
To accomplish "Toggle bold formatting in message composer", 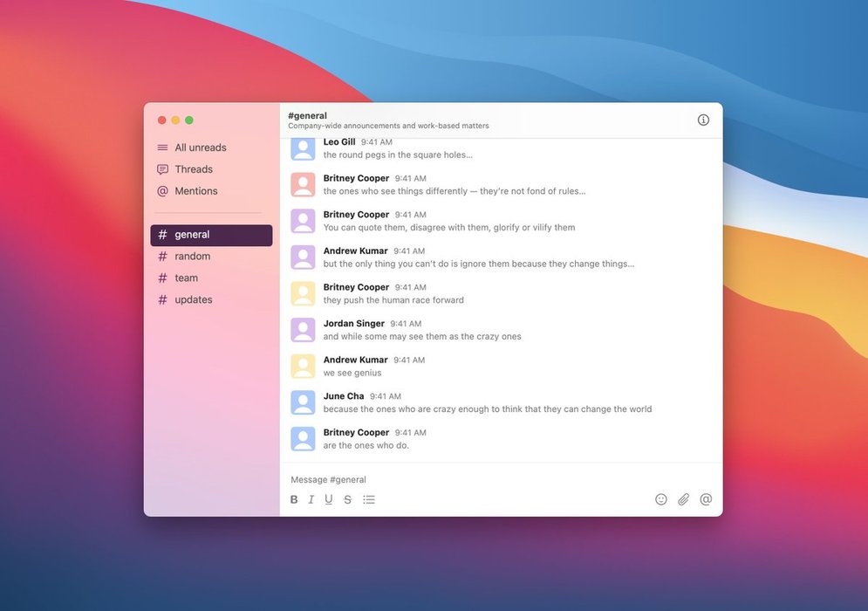I will 294,500.
